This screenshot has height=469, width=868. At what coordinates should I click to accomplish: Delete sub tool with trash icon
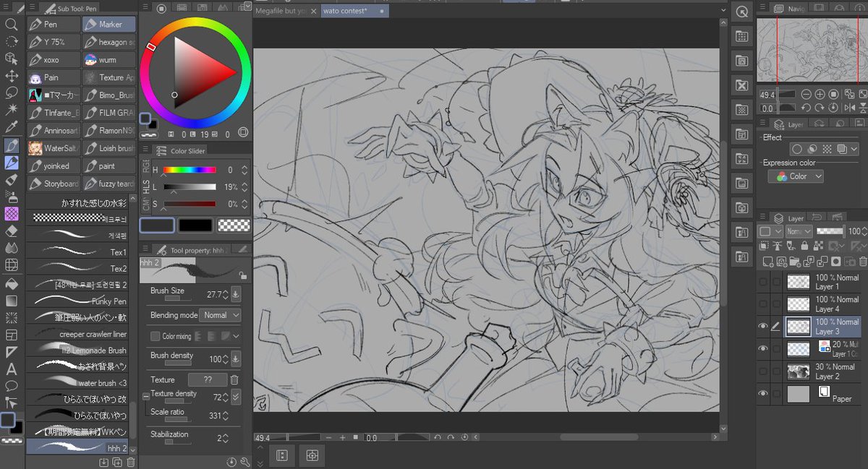[129, 462]
